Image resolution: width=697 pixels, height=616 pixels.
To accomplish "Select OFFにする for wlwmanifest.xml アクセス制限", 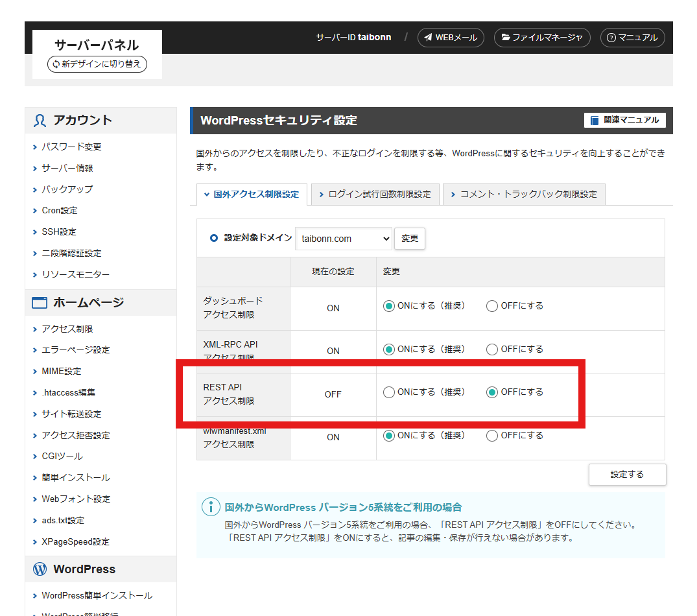I will click(x=492, y=436).
